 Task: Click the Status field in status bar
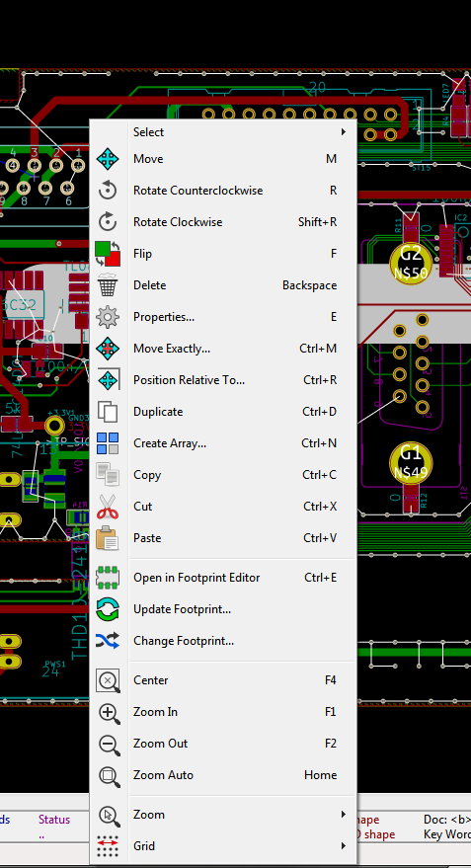point(54,819)
